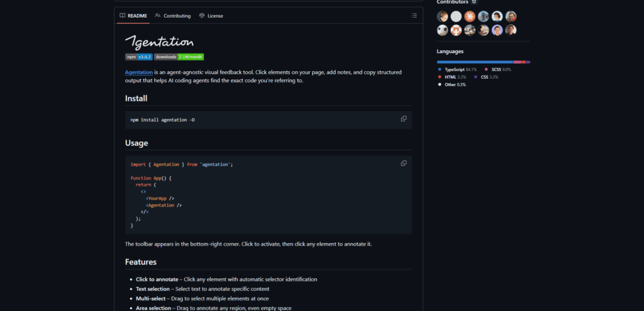Screen dimensions: 644x311
Task: Click the pink SCSS segment of language bar
Action: 518,62
